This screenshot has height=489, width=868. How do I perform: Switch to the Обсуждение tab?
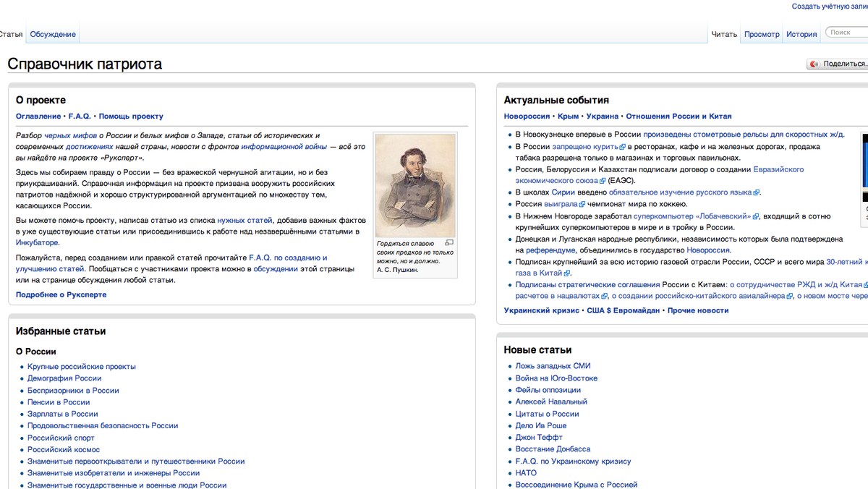53,34
